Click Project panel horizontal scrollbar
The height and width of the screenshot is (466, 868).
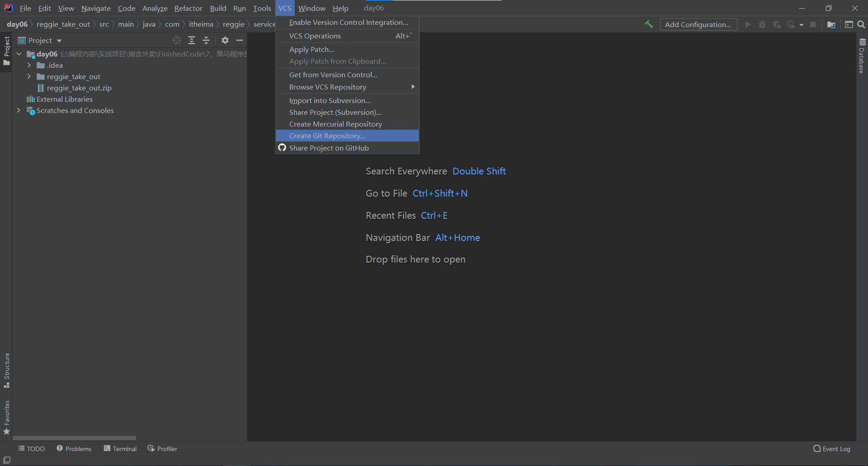74,438
